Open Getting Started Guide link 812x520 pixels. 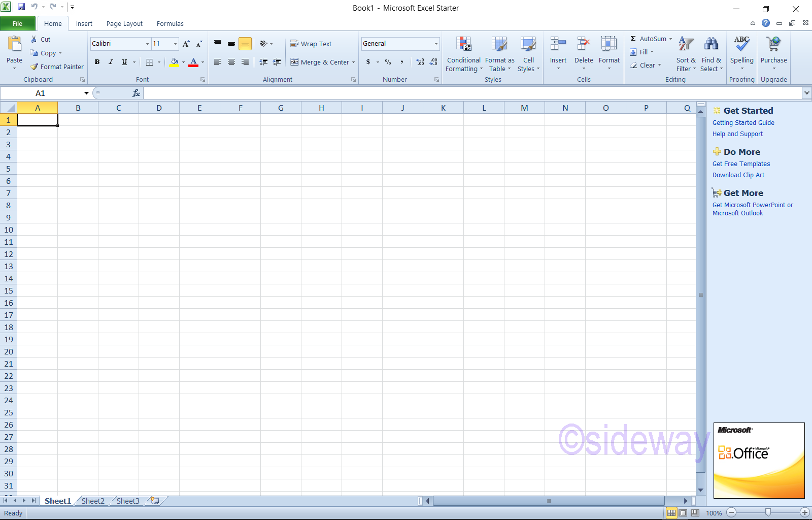743,123
